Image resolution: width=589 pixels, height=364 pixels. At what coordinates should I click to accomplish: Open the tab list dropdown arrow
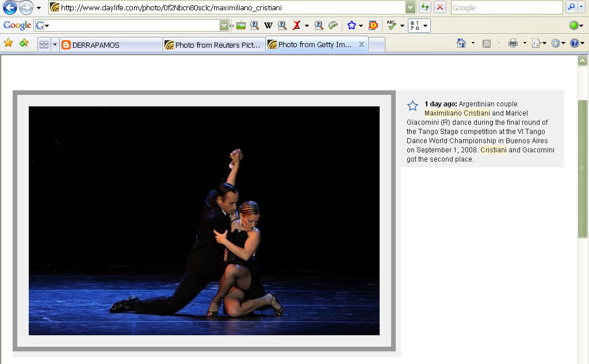coord(55,45)
